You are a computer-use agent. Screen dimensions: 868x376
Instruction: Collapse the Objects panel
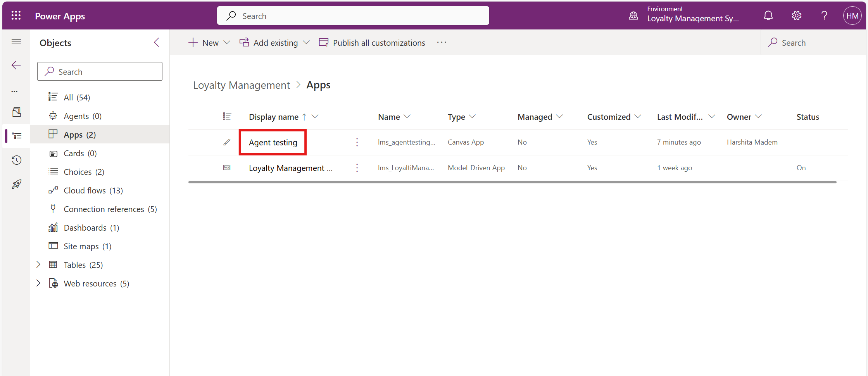pos(157,43)
